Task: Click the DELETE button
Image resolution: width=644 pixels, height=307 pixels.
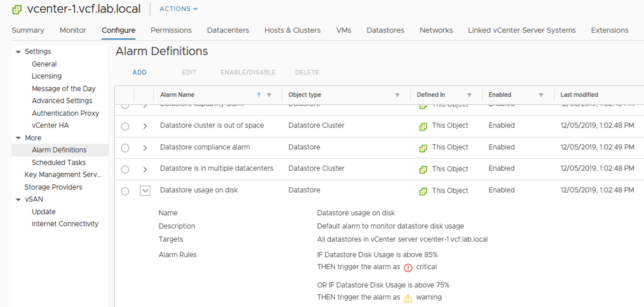Action: pyautogui.click(x=307, y=72)
